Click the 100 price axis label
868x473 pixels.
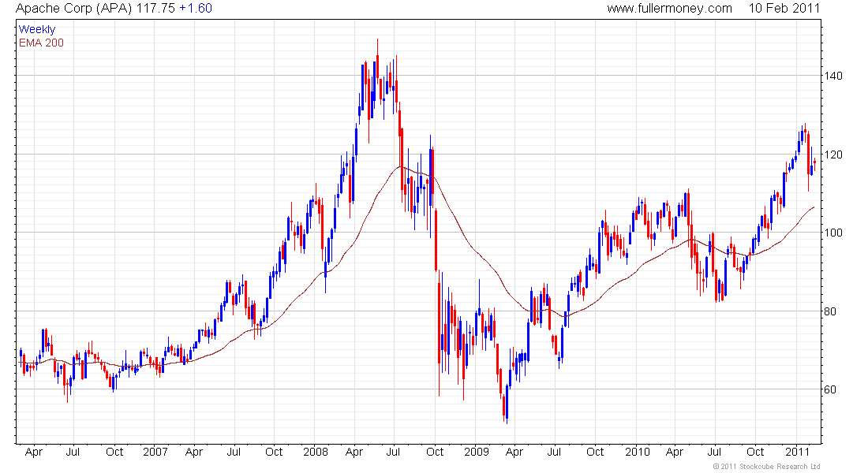833,233
